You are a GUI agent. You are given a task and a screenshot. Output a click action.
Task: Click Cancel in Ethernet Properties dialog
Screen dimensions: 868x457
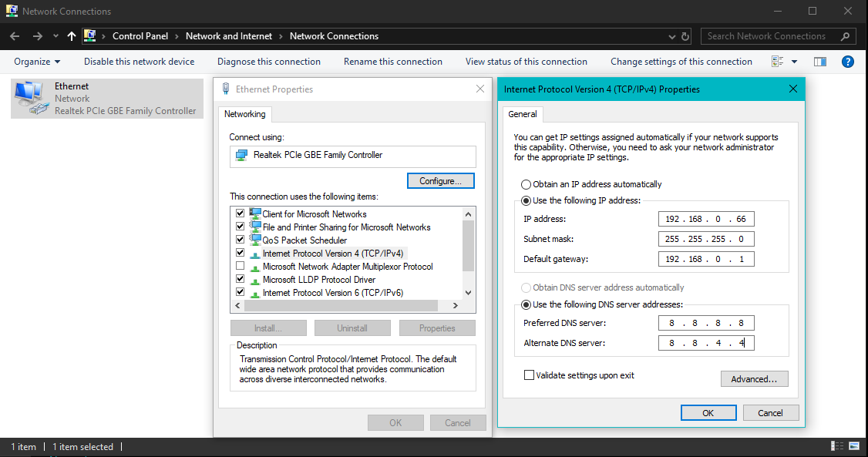point(458,422)
